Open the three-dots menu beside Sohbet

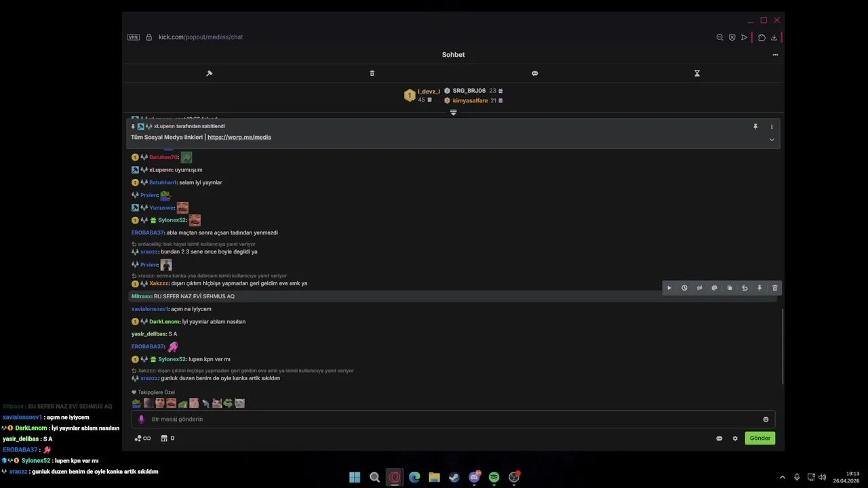(x=775, y=55)
